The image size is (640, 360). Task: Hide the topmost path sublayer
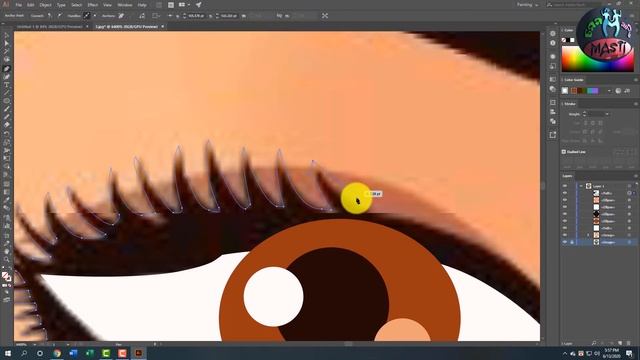coord(565,193)
